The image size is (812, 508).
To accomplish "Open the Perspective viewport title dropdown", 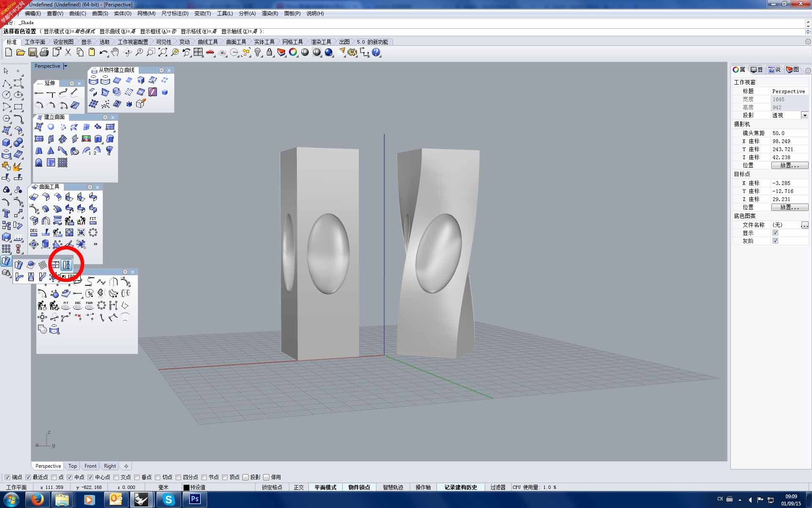I will (x=66, y=66).
